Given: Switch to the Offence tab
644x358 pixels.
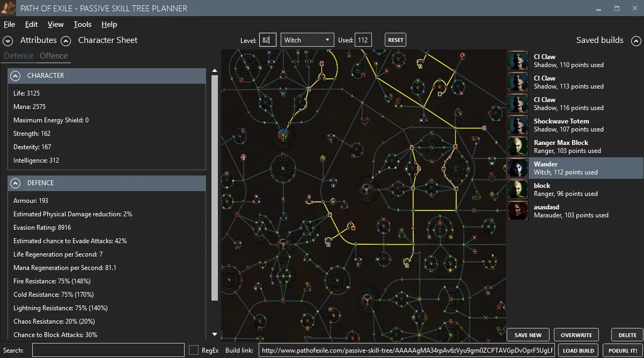Looking at the screenshot, I should click(x=54, y=56).
